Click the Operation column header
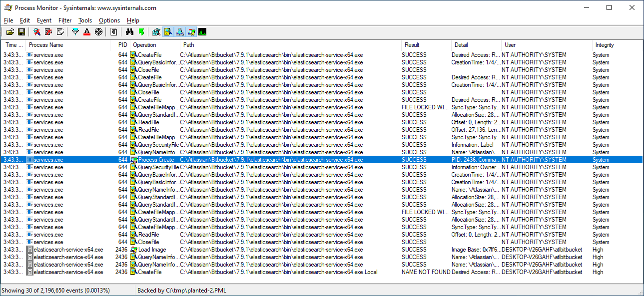 [x=155, y=45]
